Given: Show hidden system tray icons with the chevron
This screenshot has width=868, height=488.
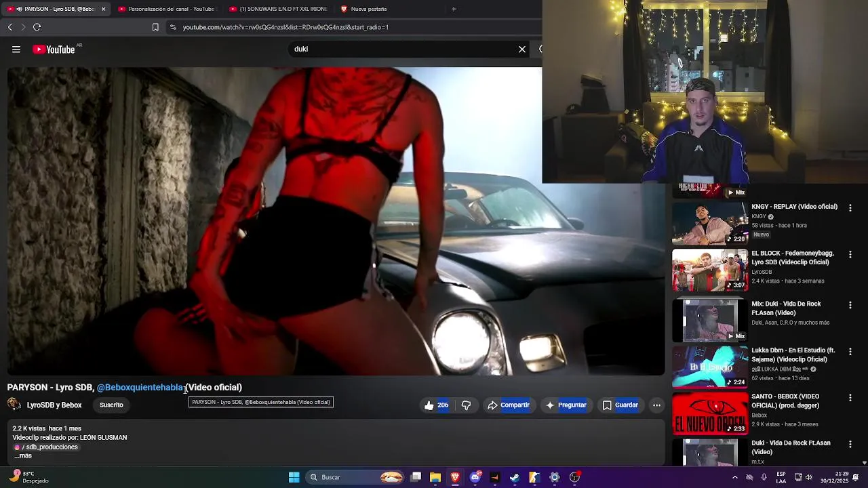Looking at the screenshot, I should tap(734, 477).
